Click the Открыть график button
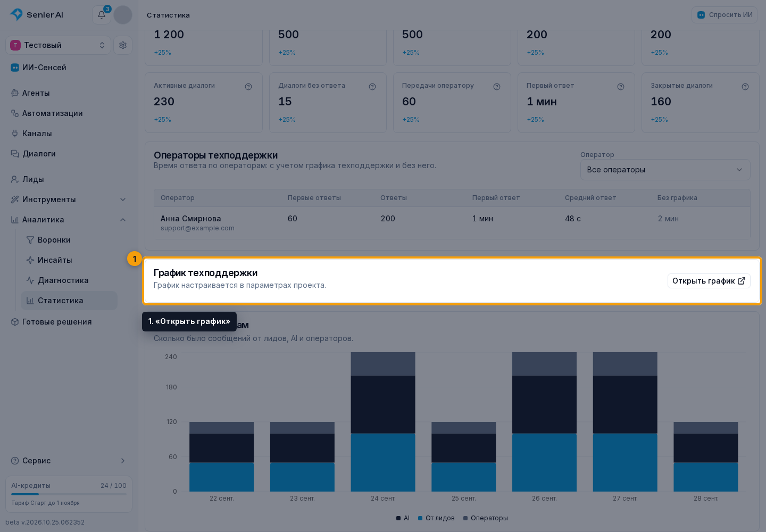The width and height of the screenshot is (766, 532). click(709, 281)
